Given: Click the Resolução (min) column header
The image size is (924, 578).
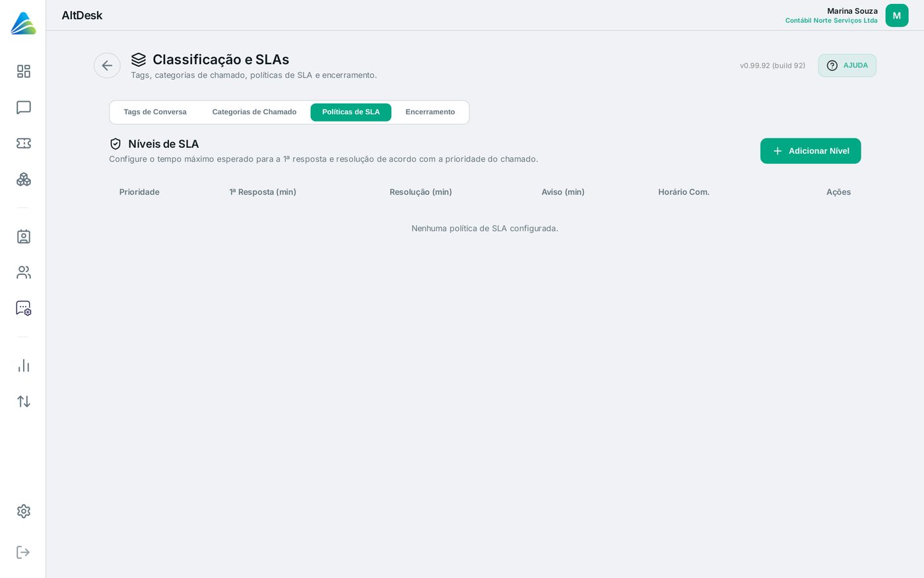Looking at the screenshot, I should (420, 192).
